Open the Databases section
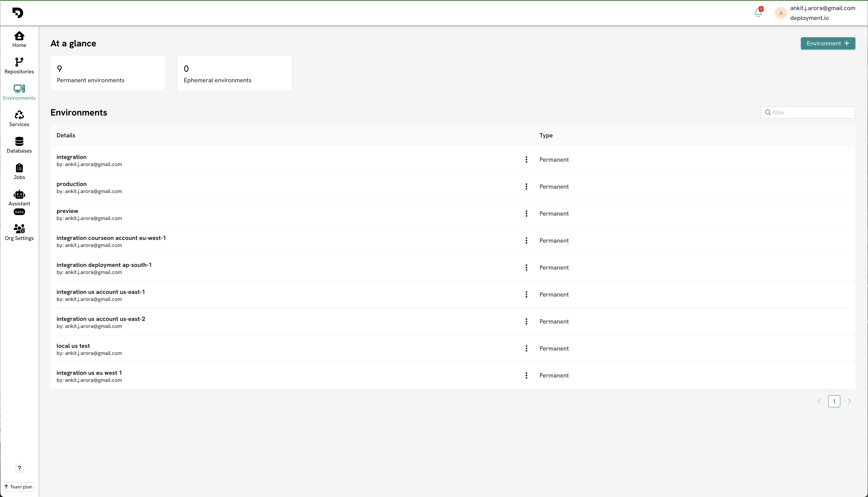This screenshot has width=868, height=497. [x=19, y=145]
